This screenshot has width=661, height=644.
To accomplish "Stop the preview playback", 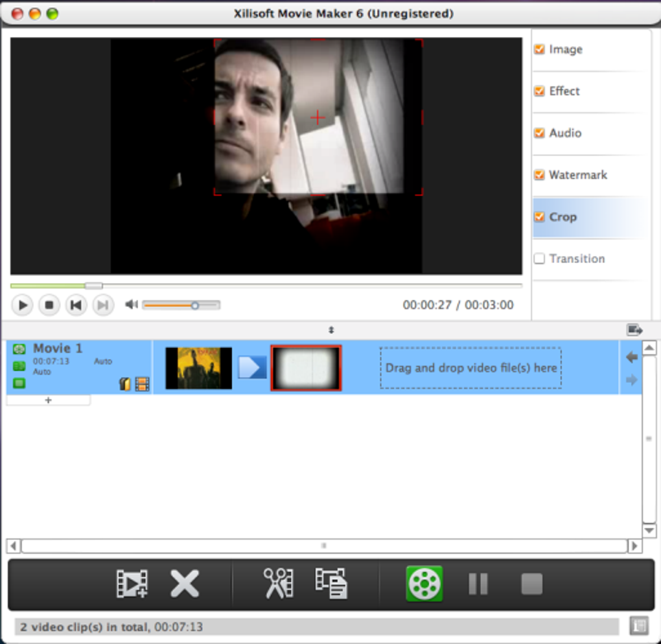I will point(49,305).
